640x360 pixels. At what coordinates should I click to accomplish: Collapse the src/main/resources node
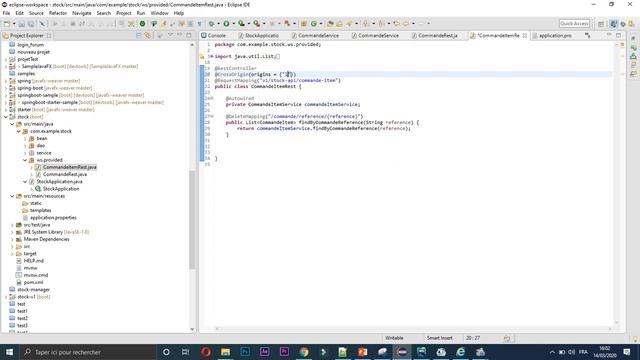tap(12, 196)
